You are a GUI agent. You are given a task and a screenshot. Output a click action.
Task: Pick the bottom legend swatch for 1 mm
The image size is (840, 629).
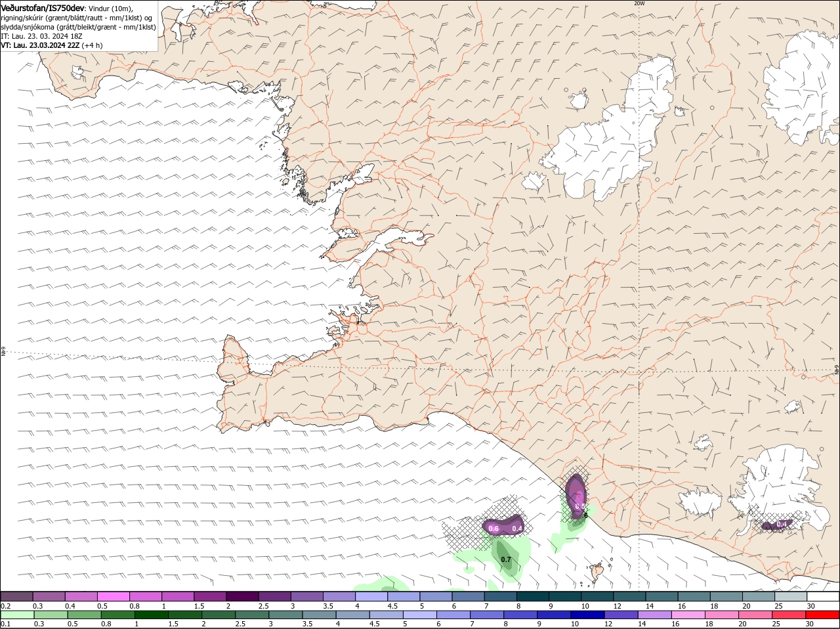coord(151,615)
